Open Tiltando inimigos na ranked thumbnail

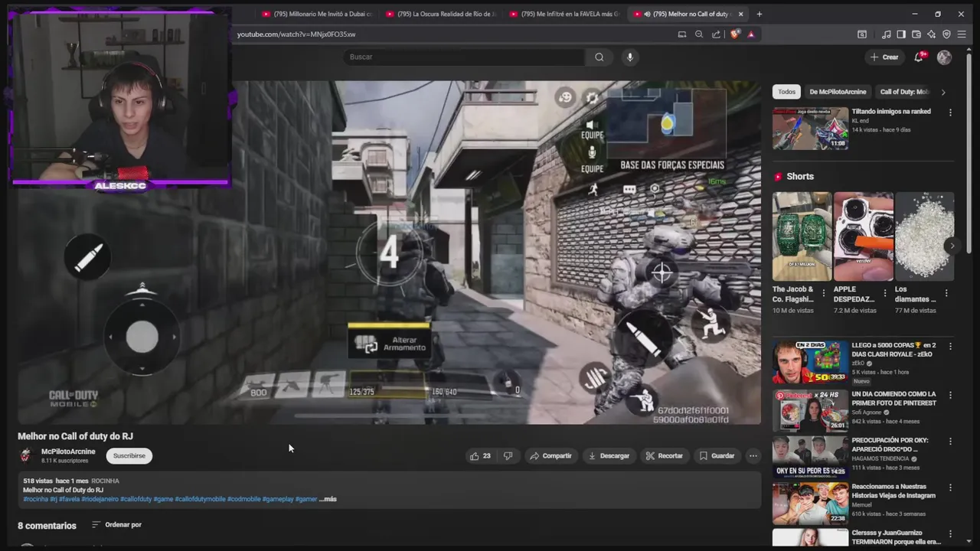[x=810, y=128]
